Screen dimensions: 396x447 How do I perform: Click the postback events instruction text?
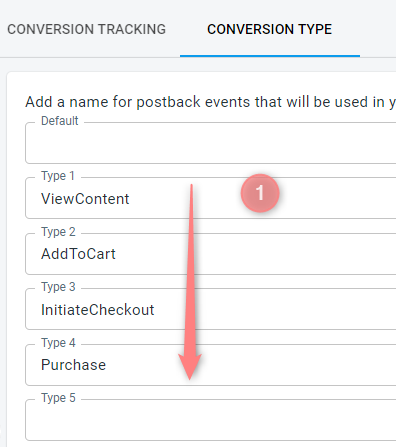(211, 102)
